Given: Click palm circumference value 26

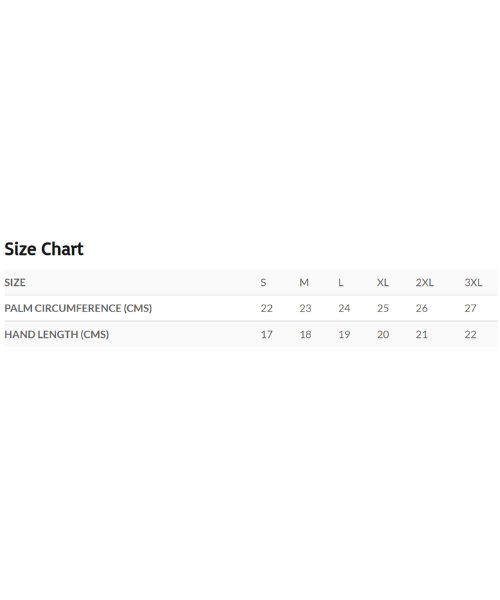Looking at the screenshot, I should (x=422, y=308).
